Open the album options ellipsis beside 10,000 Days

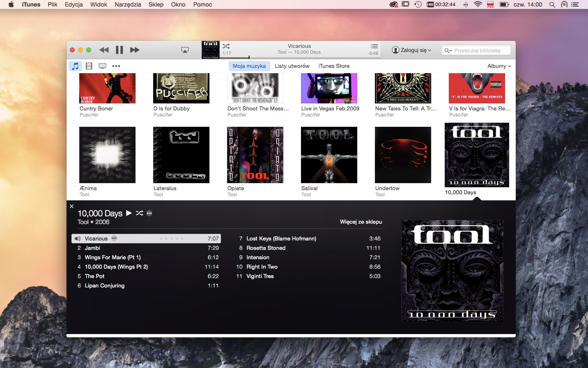149,213
